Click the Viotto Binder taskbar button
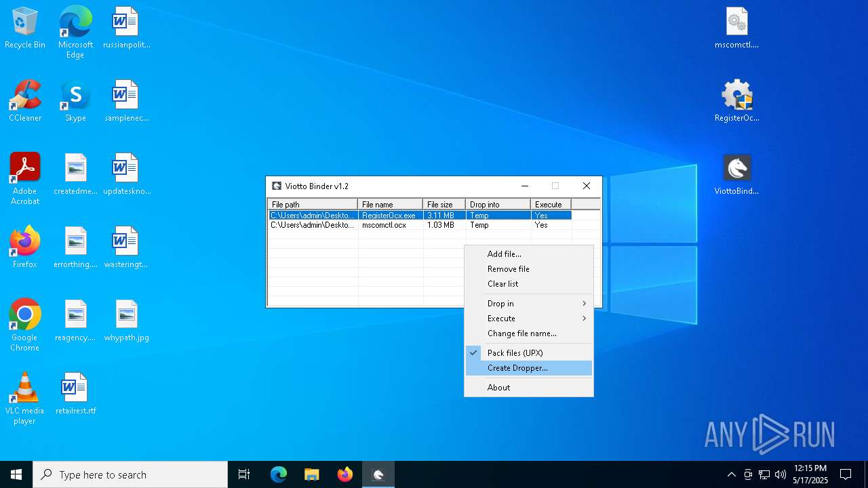This screenshot has height=488, width=868. (x=378, y=474)
